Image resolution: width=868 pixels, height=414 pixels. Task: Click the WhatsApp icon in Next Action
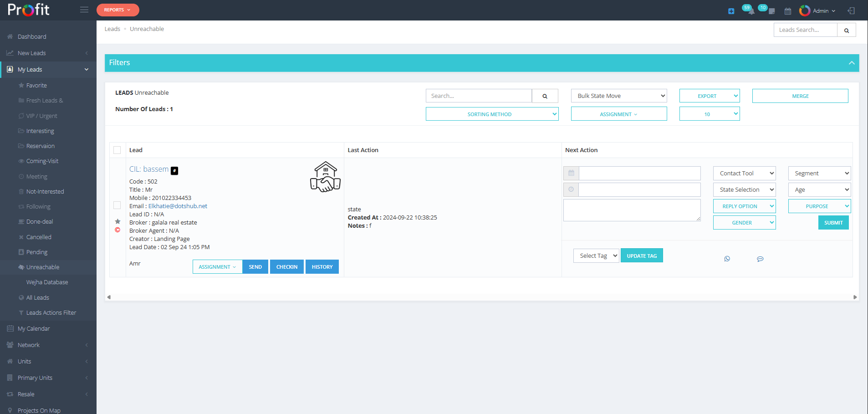click(x=727, y=259)
